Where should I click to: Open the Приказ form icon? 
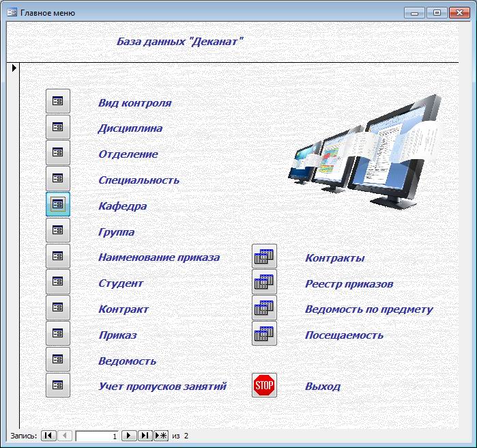[58, 334]
